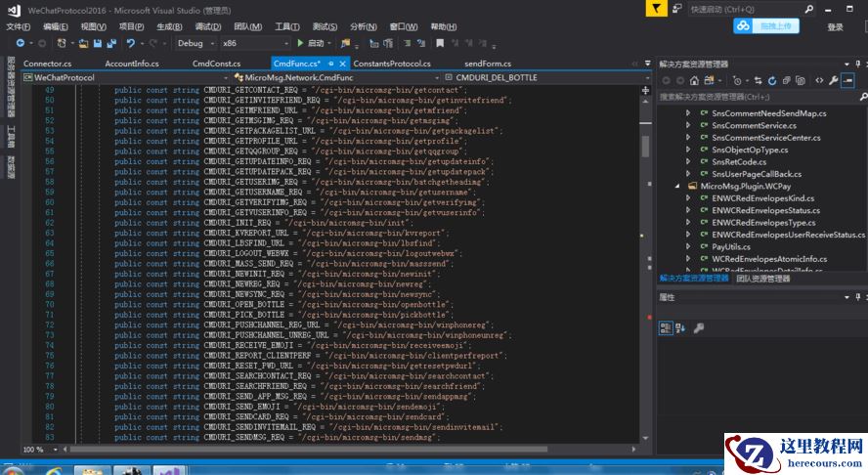Click the Undo toolbar icon
This screenshot has height=475, width=868.
[130, 43]
